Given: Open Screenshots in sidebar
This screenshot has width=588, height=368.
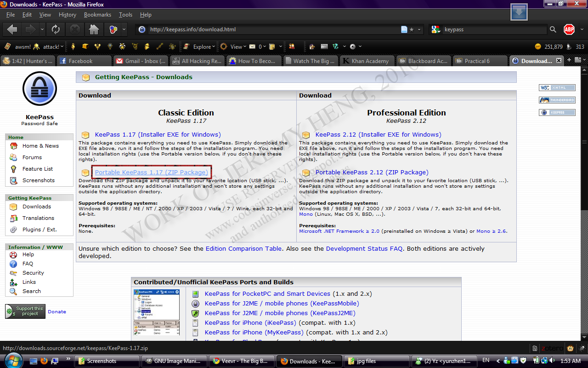Looking at the screenshot, I should [39, 180].
